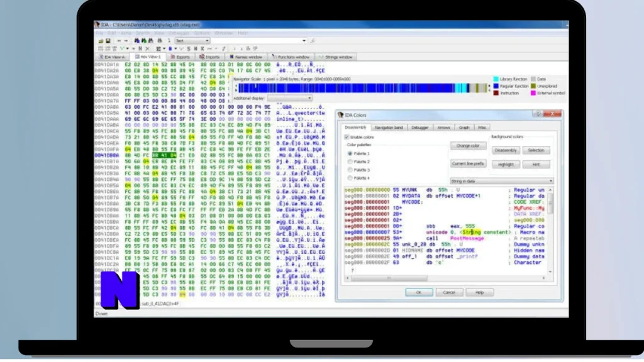Click the letter K toolbar icon
The image size is (644, 362).
[x=202, y=48]
